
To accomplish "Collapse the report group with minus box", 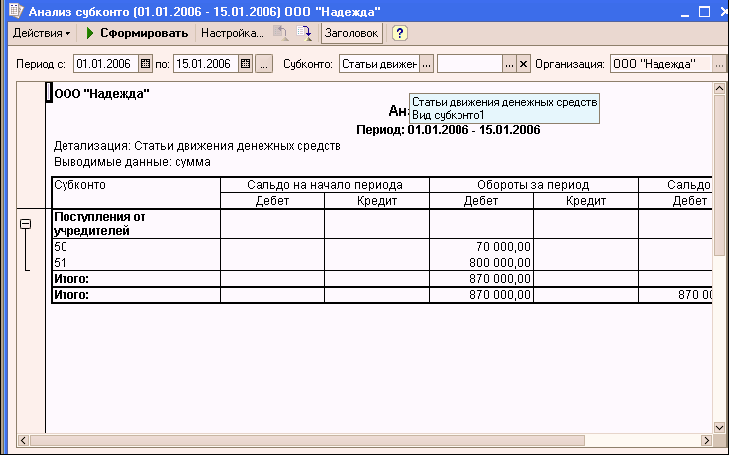I will (x=27, y=225).
